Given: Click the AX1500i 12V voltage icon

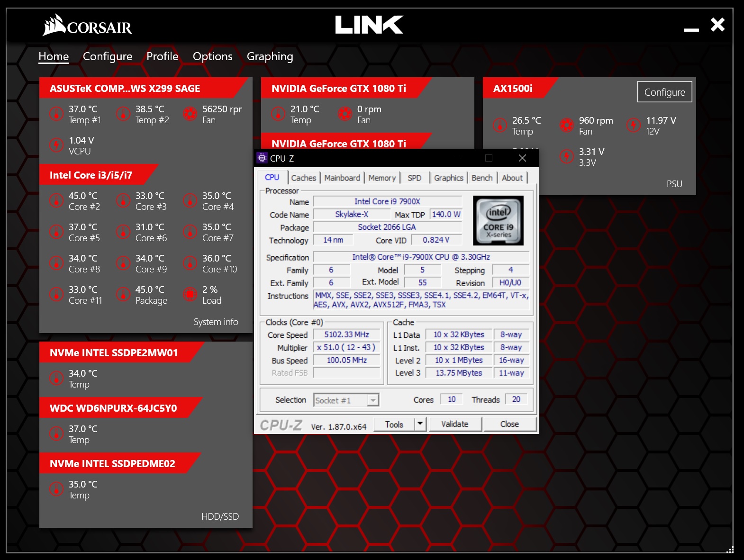Looking at the screenshot, I should point(633,125).
